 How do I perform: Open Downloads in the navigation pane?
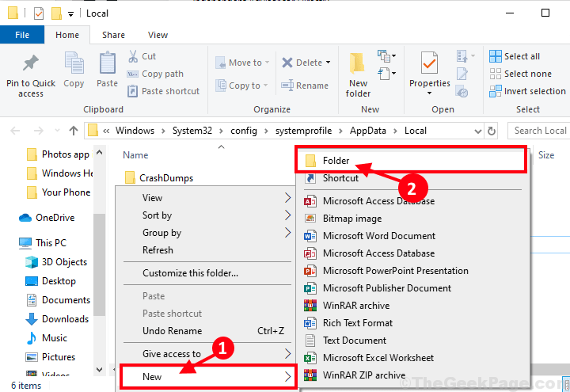point(57,319)
